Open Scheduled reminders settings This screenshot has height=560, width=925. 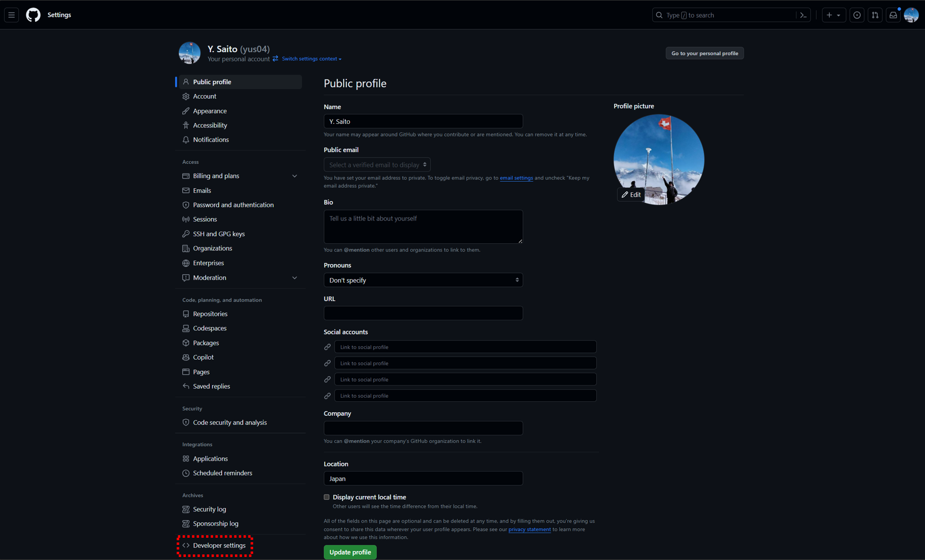coord(240,473)
